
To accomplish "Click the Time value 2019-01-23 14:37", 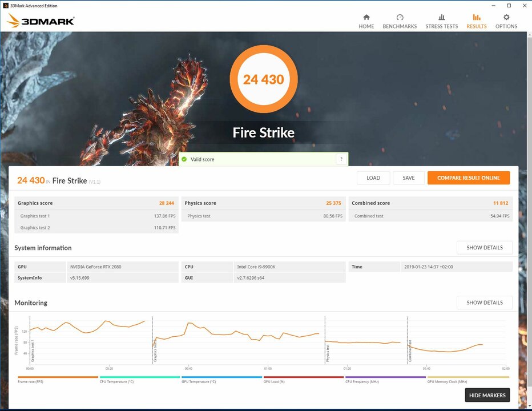I will [x=429, y=267].
